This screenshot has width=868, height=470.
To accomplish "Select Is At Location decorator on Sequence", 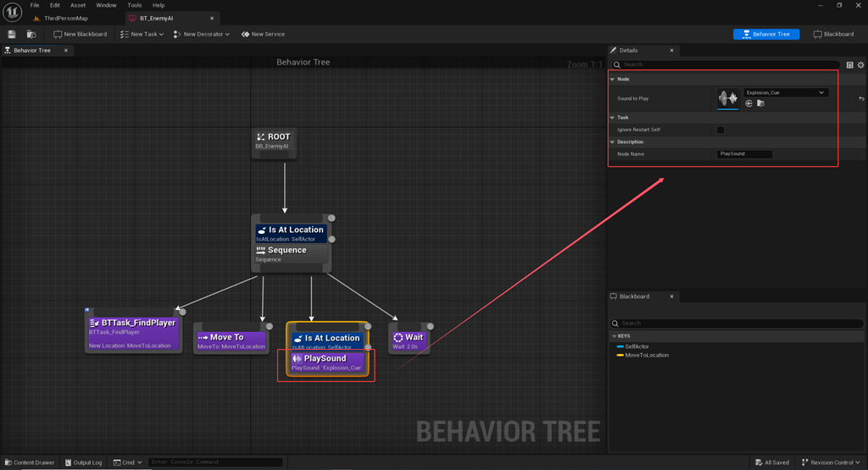I will coord(292,234).
